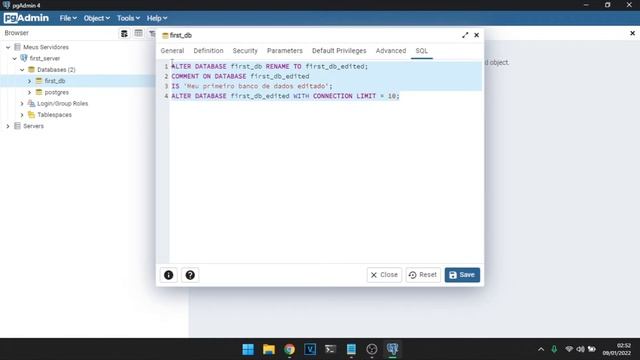Click the first_server elephant icon
The image size is (640, 360).
(24, 58)
